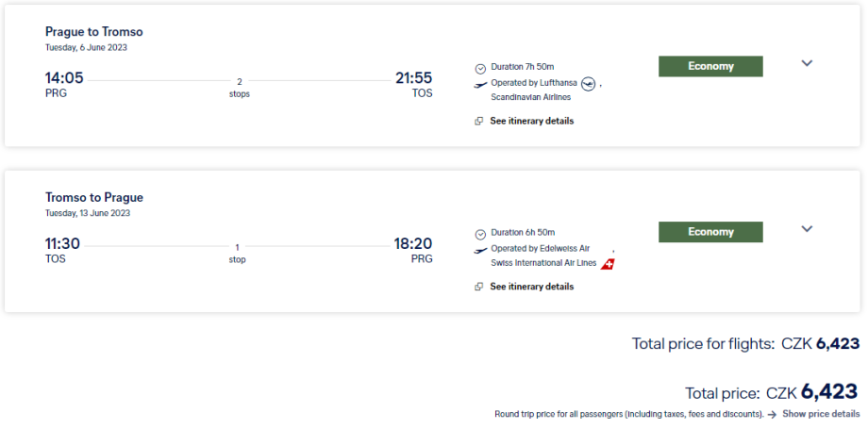Expand the Tromso to Prague flight card chevron

pyautogui.click(x=807, y=228)
